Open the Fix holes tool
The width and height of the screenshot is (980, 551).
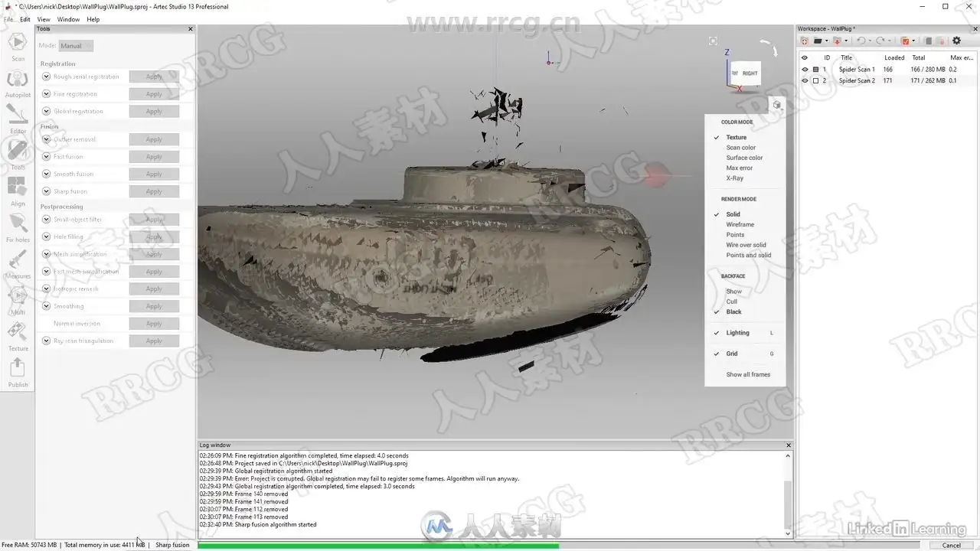click(x=18, y=228)
